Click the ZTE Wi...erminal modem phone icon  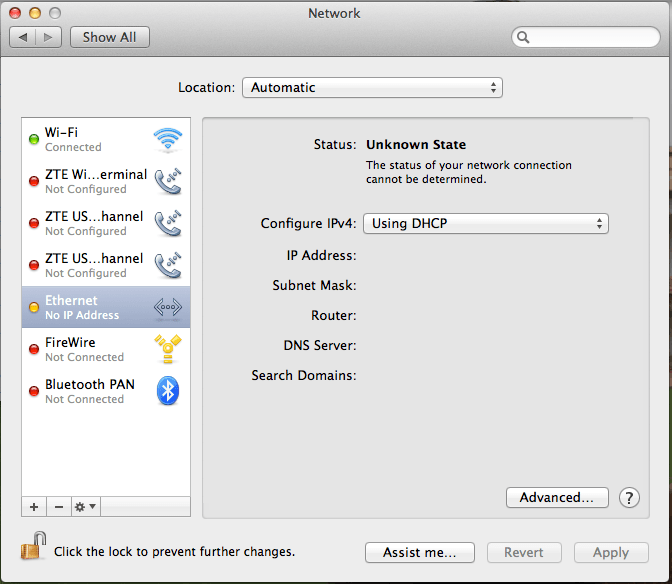pyautogui.click(x=168, y=181)
